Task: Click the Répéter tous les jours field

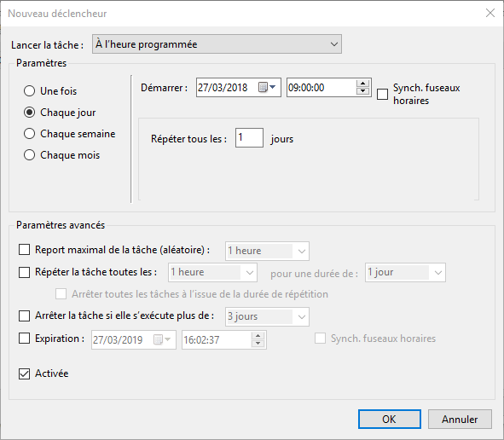Action: coord(249,138)
